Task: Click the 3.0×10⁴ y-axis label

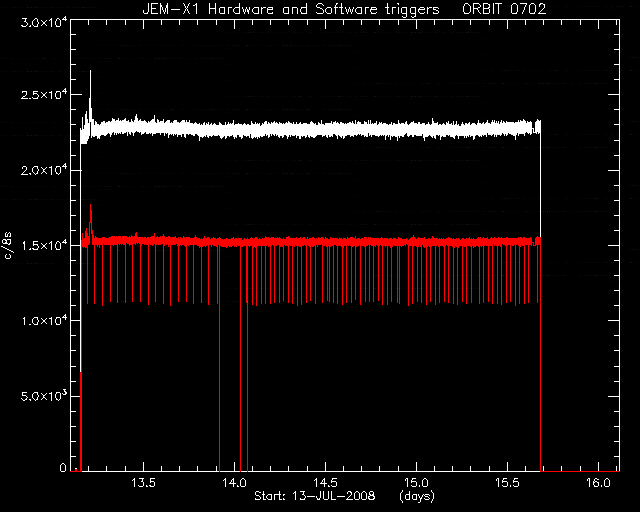Action: [x=44, y=22]
